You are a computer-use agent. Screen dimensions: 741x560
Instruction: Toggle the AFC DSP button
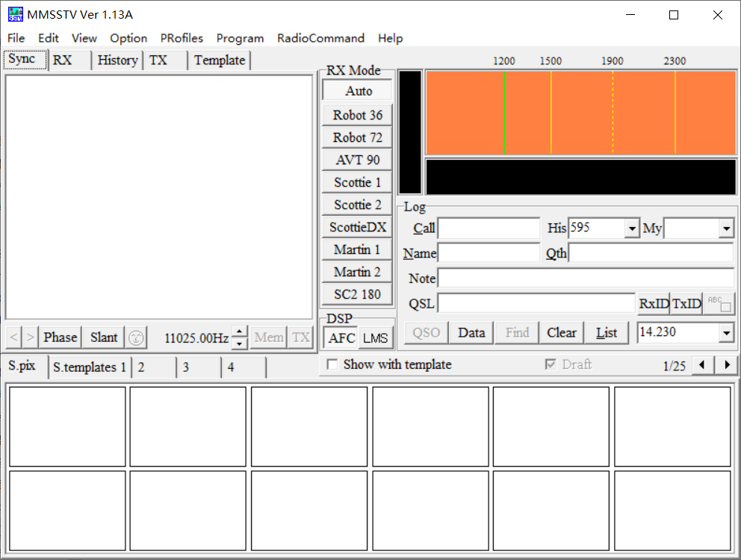coord(341,338)
